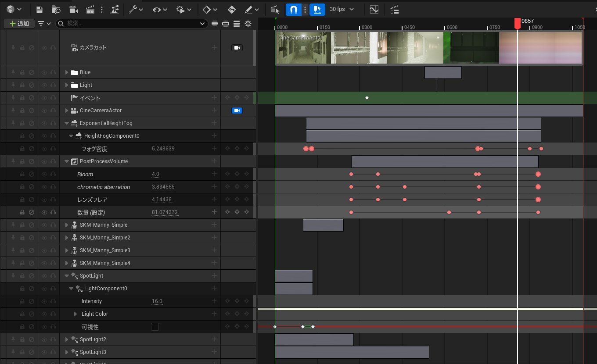Screen dimensions: 597x364
Task: Open the pencil edit options menu
Action: click(251, 9)
